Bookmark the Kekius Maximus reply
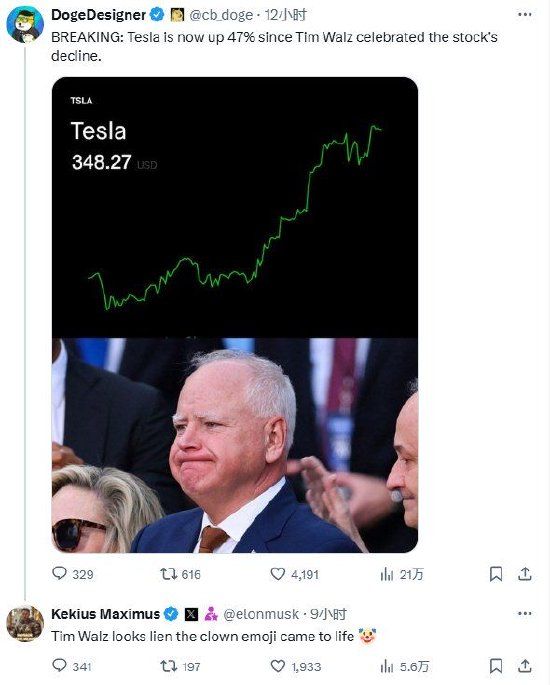The height and width of the screenshot is (685, 550). [495, 666]
